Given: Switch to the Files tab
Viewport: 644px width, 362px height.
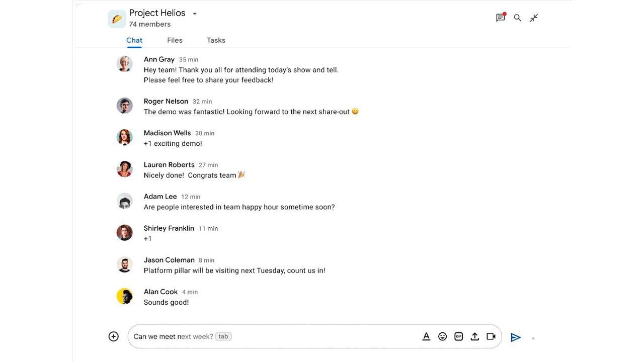Looking at the screenshot, I should tap(175, 40).
